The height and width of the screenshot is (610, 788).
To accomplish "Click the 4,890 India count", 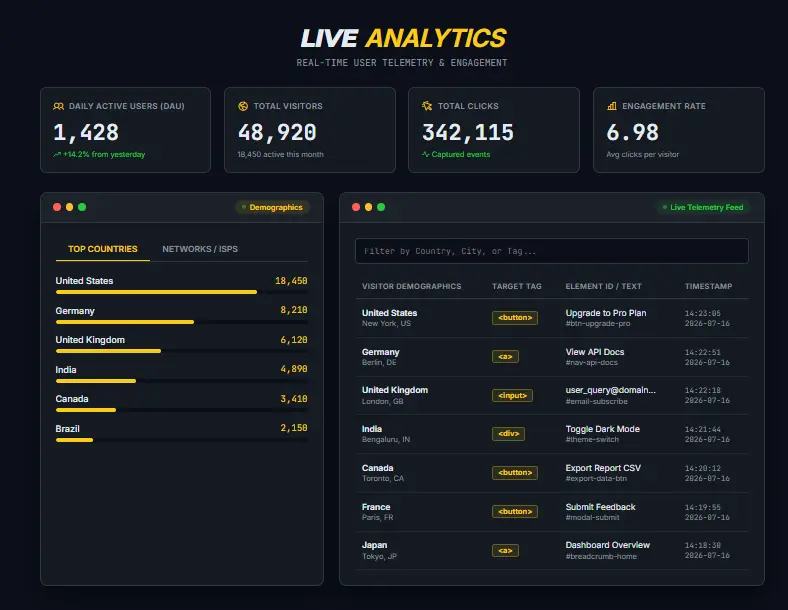I will point(293,369).
